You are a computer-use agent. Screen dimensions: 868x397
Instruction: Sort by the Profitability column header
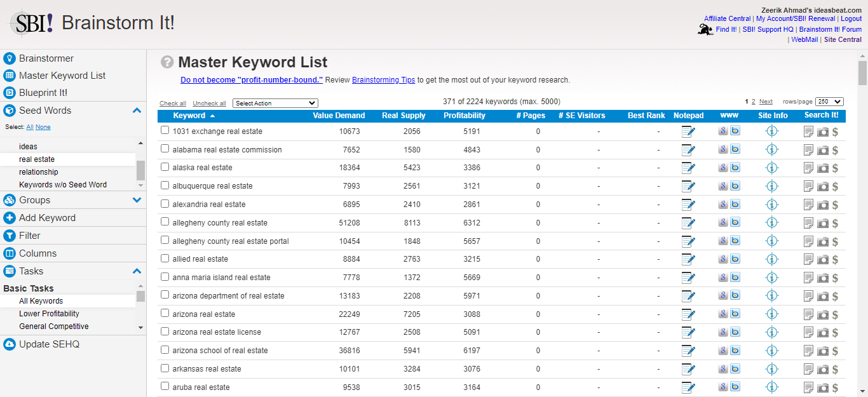click(x=465, y=116)
